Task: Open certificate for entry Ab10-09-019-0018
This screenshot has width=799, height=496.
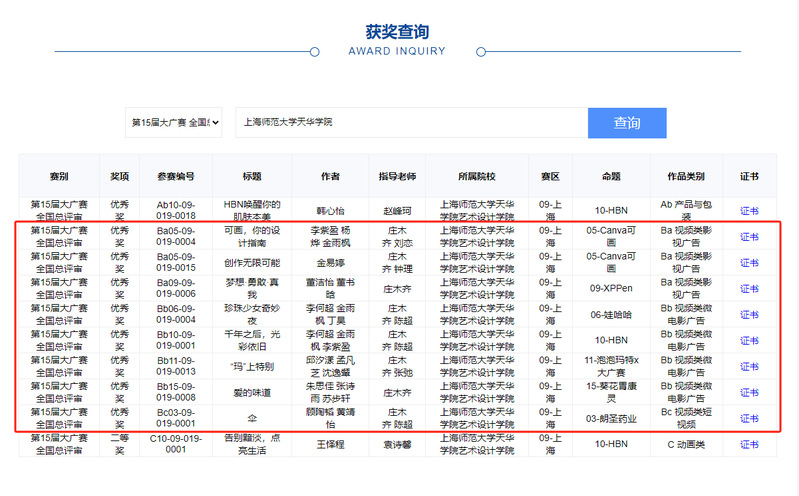Action: [749, 211]
